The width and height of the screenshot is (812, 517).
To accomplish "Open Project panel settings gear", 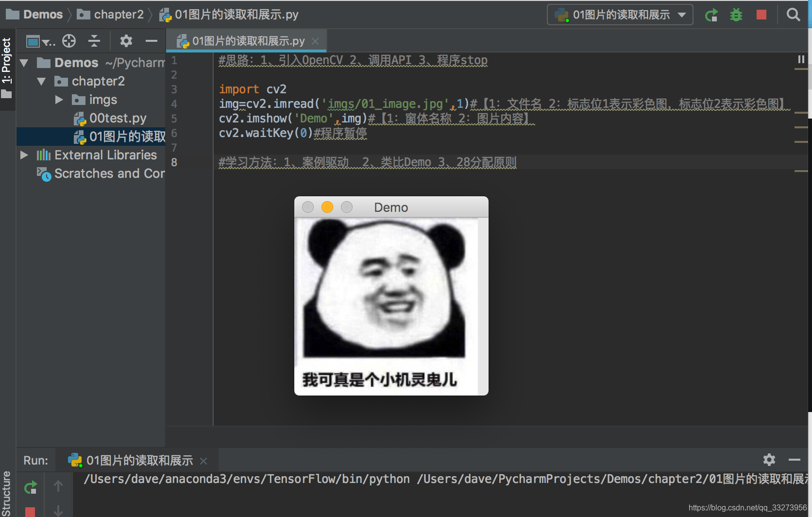I will click(126, 41).
